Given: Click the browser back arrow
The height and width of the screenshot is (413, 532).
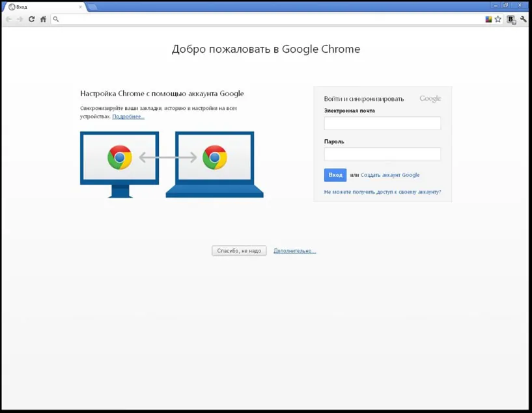Looking at the screenshot, I should tap(9, 20).
